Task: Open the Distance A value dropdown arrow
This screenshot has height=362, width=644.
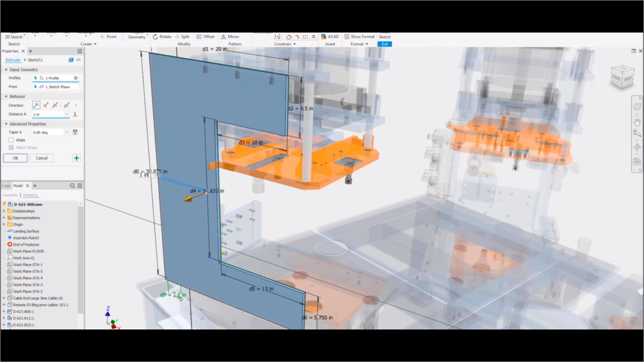Action: tap(66, 114)
